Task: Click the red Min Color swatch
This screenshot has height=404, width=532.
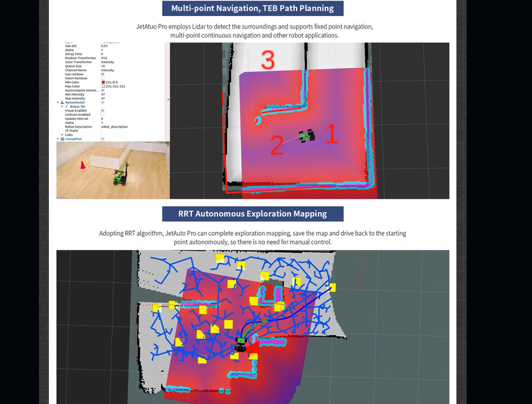Action: click(x=103, y=83)
